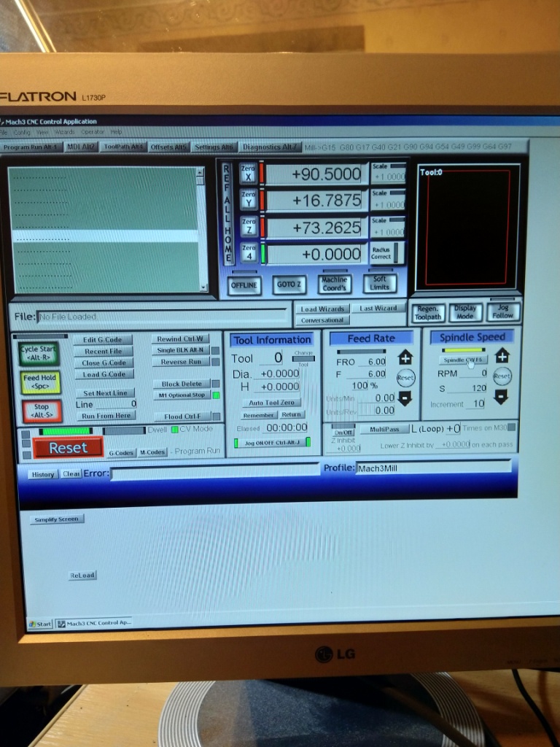The width and height of the screenshot is (560, 747).
Task: Click Feed Hold Spc button
Action: 41,382
